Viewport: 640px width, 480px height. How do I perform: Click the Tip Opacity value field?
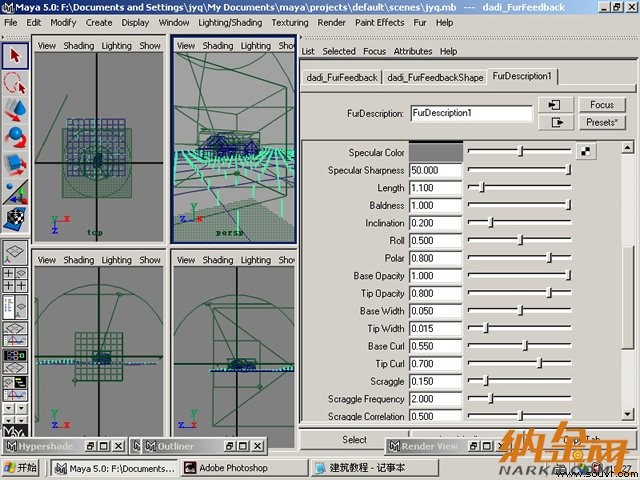tap(436, 293)
